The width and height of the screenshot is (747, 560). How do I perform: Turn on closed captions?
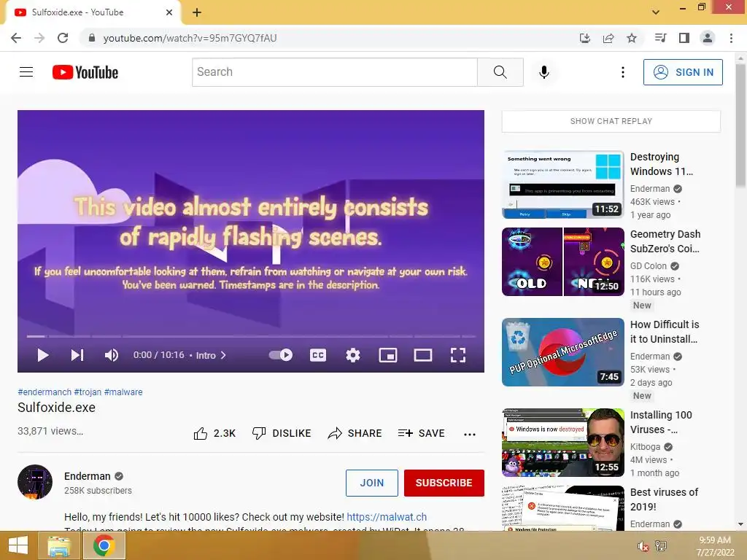[318, 355]
